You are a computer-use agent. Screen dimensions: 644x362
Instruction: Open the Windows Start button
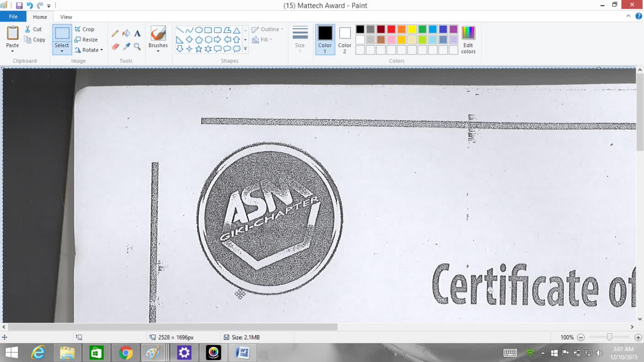point(11,352)
